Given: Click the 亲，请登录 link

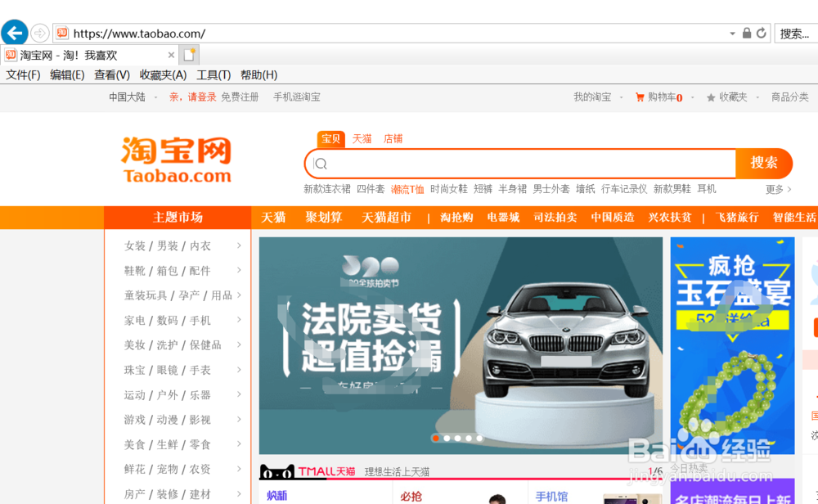Looking at the screenshot, I should point(192,97).
